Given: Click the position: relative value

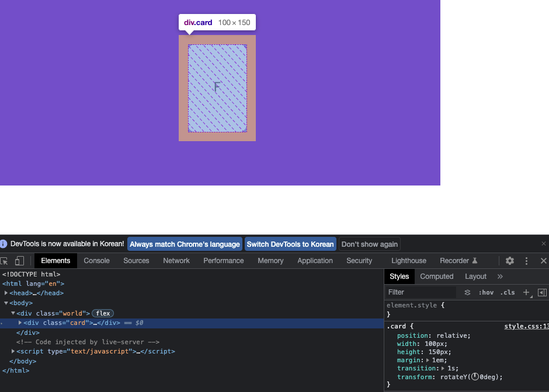Looking at the screenshot, I should [x=451, y=335].
